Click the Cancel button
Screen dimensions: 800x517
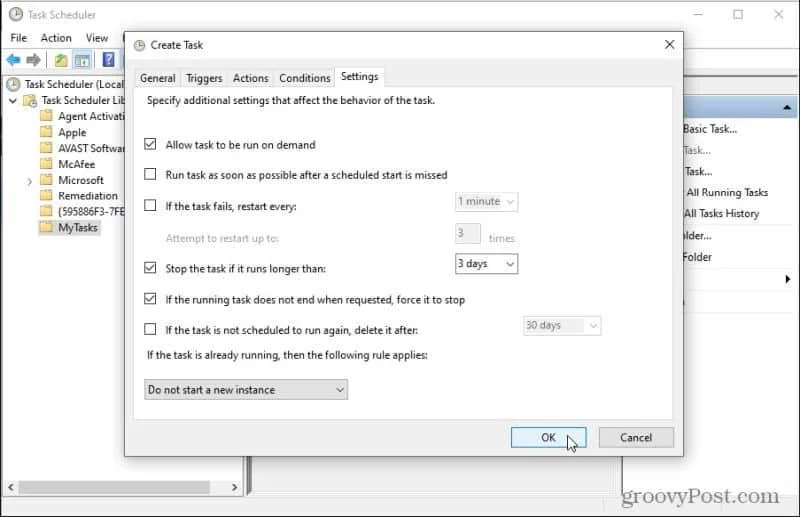pos(636,437)
